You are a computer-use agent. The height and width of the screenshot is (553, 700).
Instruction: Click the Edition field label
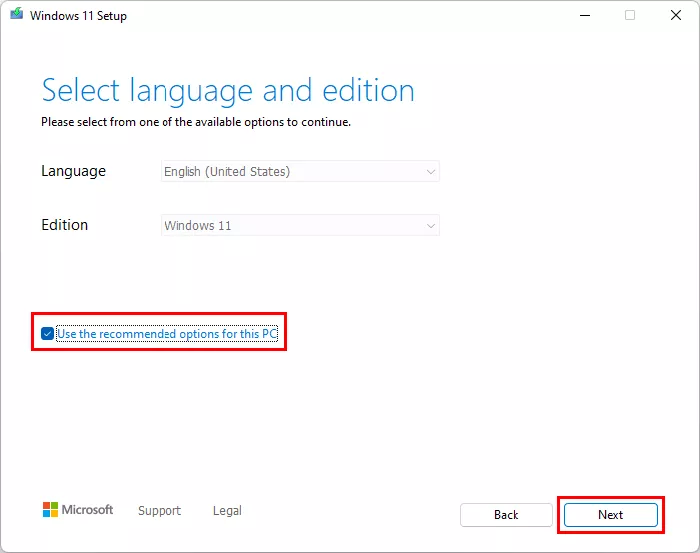[65, 225]
